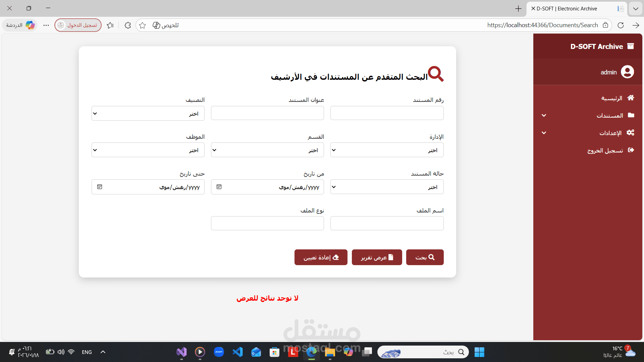The image size is (644, 362).
Task: Click the إعادة تعيين reset button
Action: click(x=321, y=257)
